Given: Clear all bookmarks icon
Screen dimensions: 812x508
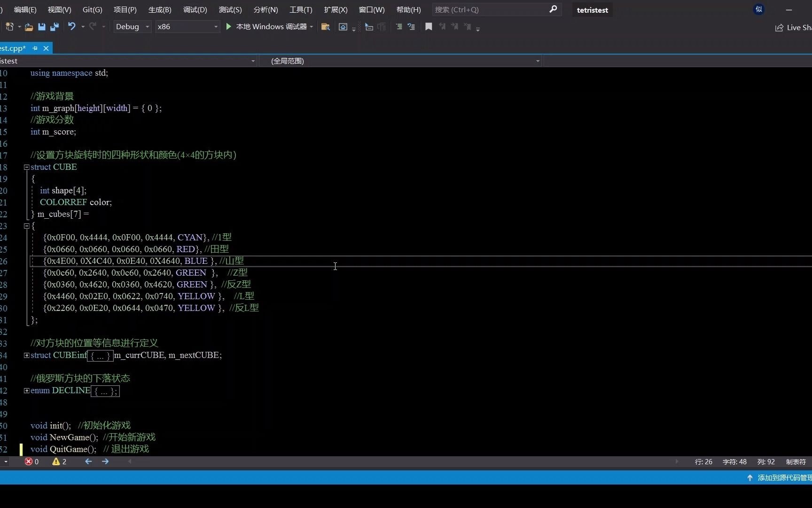Looking at the screenshot, I should [x=467, y=27].
